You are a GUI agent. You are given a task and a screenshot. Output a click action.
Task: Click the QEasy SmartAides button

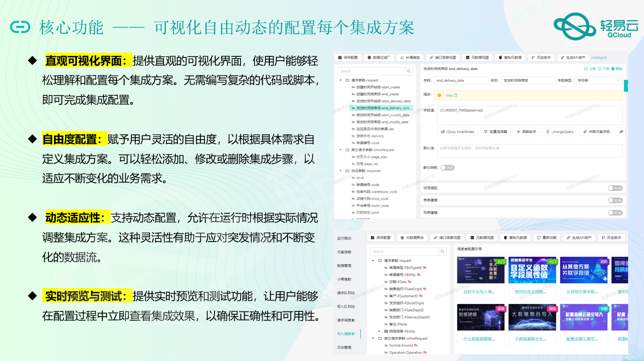(457, 131)
